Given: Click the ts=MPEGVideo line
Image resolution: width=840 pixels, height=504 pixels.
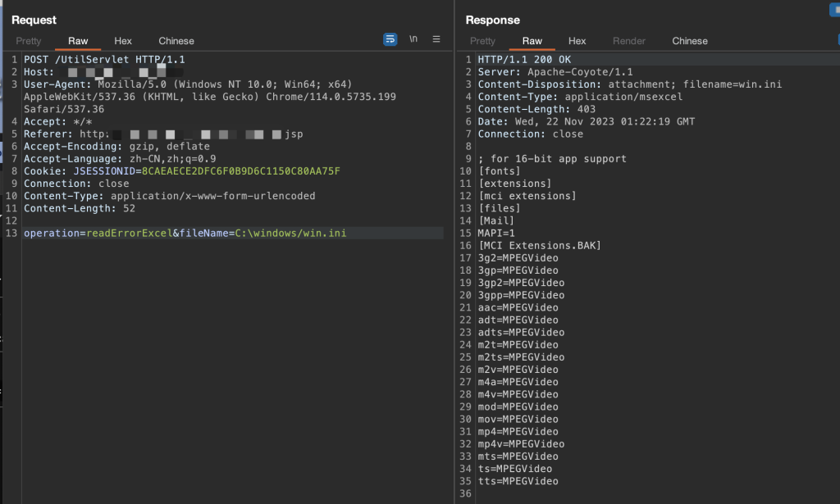Looking at the screenshot, I should click(515, 468).
